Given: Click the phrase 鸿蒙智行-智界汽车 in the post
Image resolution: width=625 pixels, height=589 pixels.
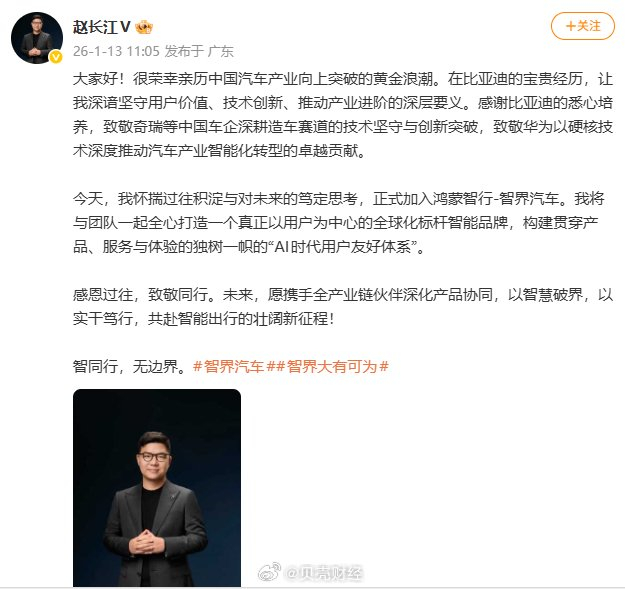Looking at the screenshot, I should [496, 198].
